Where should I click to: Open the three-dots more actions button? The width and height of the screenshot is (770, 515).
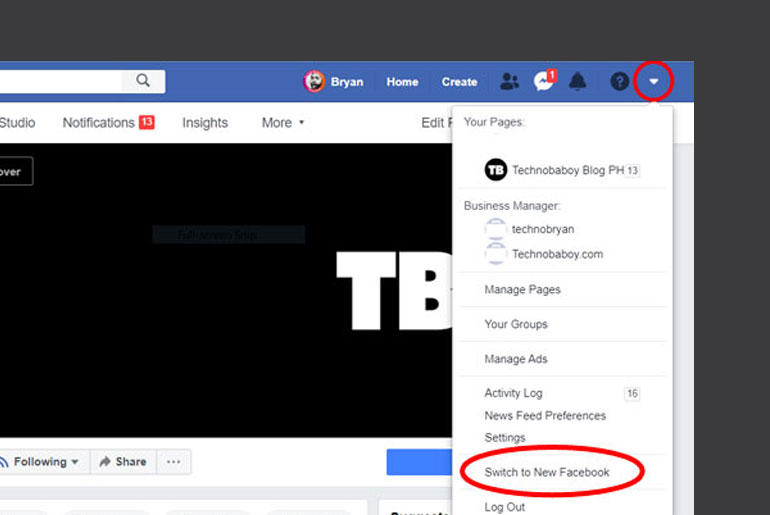coord(173,462)
